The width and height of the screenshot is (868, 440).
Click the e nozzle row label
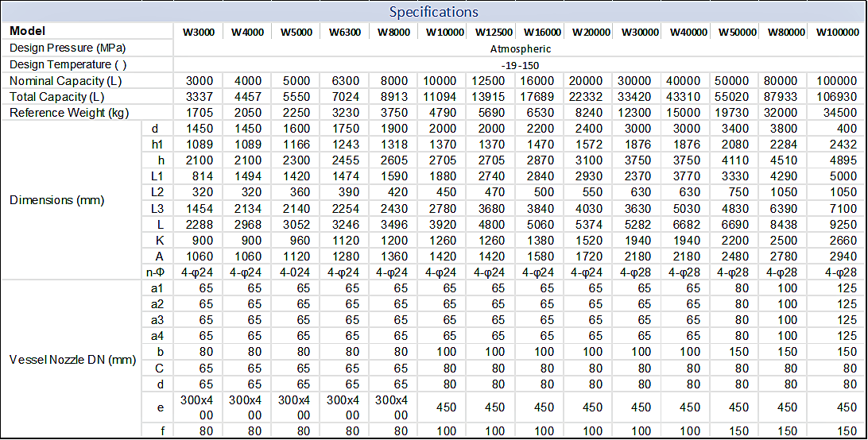pyautogui.click(x=161, y=408)
